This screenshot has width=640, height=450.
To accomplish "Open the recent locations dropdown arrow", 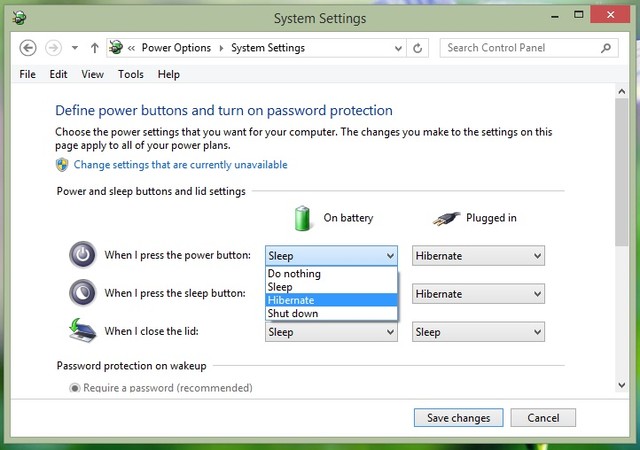I will click(x=75, y=48).
